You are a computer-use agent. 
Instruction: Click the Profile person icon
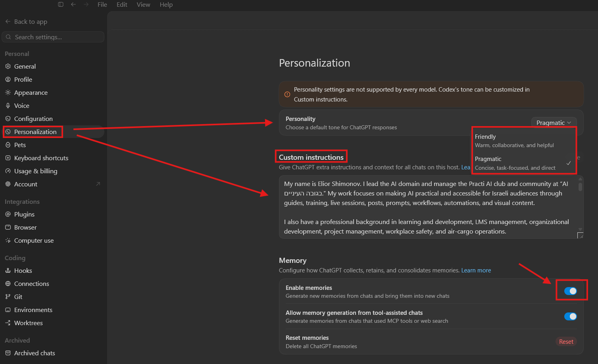[x=8, y=79]
